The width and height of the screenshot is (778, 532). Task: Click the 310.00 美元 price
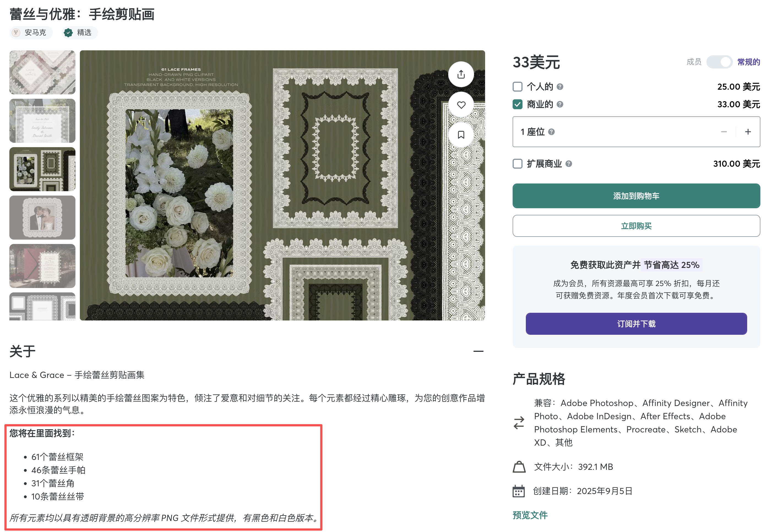point(736,164)
